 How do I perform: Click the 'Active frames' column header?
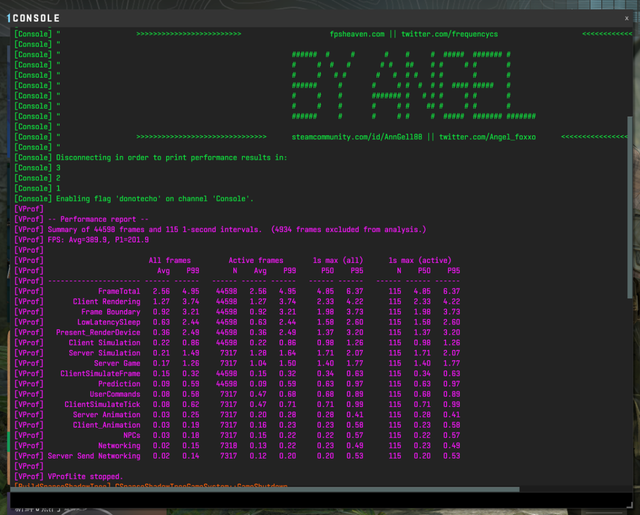pos(256,260)
